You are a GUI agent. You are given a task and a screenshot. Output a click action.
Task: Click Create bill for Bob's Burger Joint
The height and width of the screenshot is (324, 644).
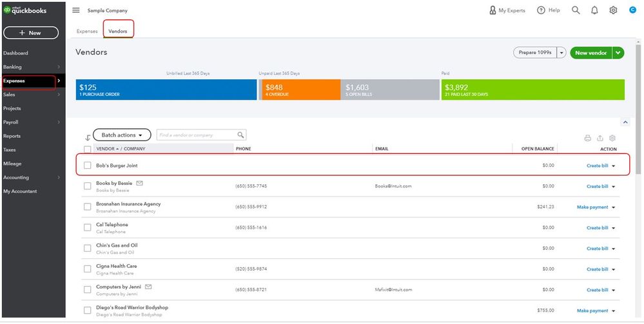(x=597, y=166)
